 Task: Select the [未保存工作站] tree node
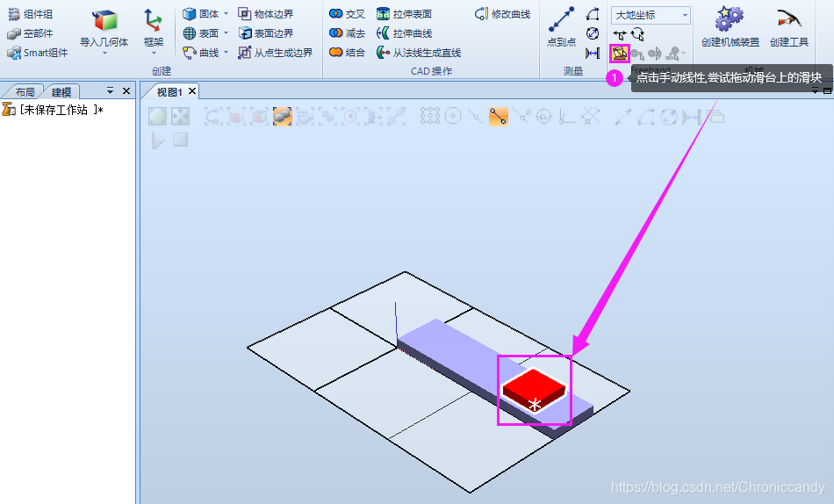tap(53, 110)
